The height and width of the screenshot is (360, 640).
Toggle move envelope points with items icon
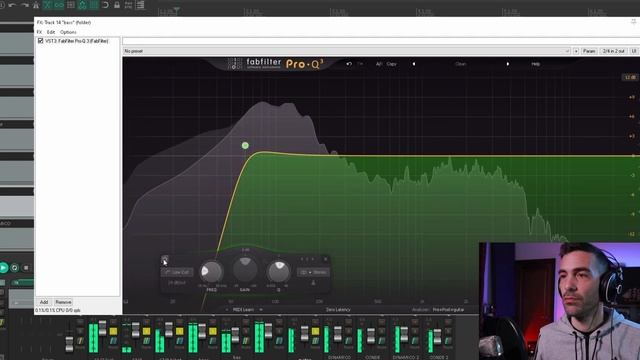82,5
